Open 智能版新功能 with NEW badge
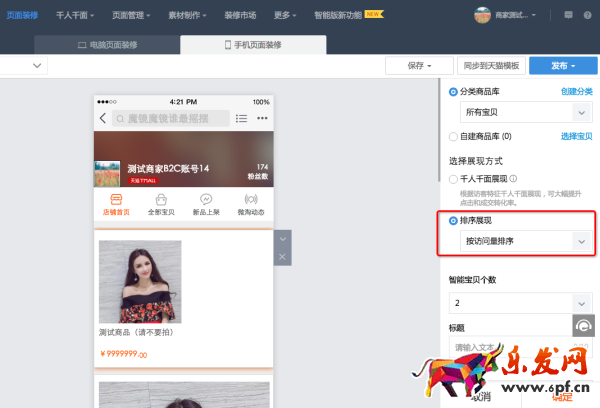 349,15
